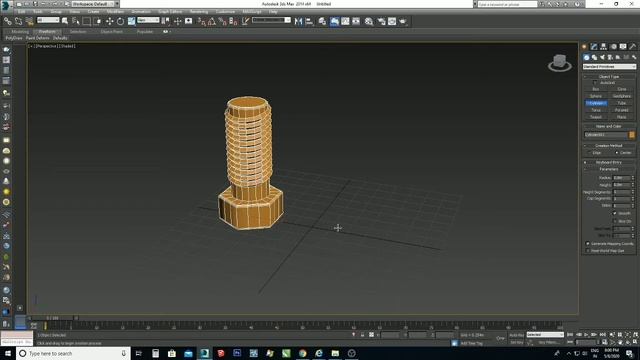
Task: Activate Select and Rotate tool
Action: pyautogui.click(x=120, y=21)
